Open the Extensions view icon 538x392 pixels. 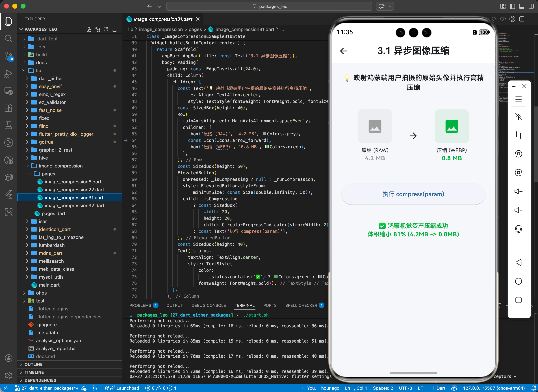[x=8, y=108]
